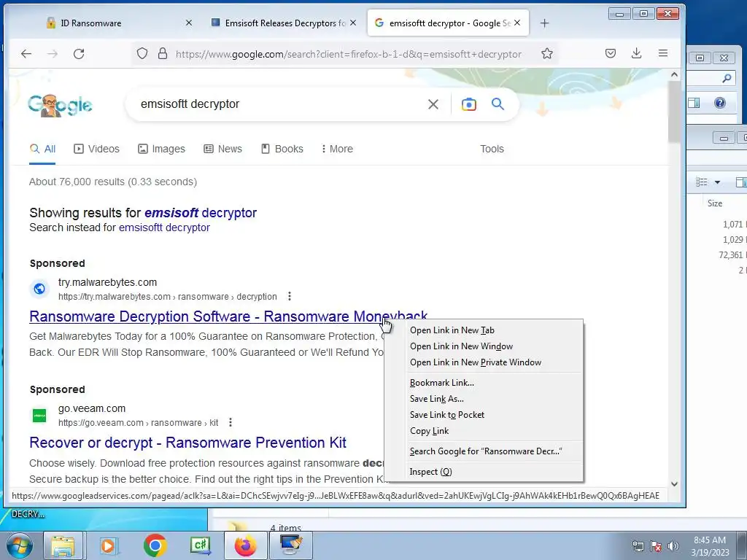This screenshot has height=560, width=747.
Task: Open emsisoft decryptor corrected results link
Action: pyautogui.click(x=201, y=213)
